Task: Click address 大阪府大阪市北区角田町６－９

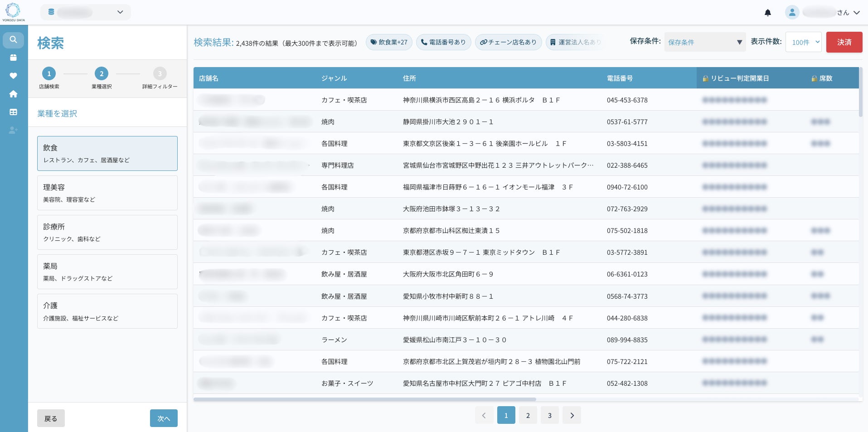Action: coord(448,274)
